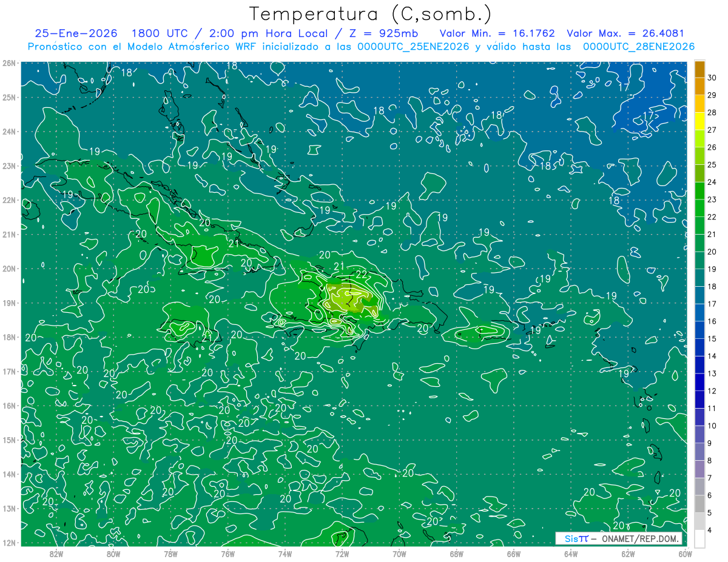Click the white bottom swatch of color scale
The height and width of the screenshot is (562, 728).
pos(699,538)
